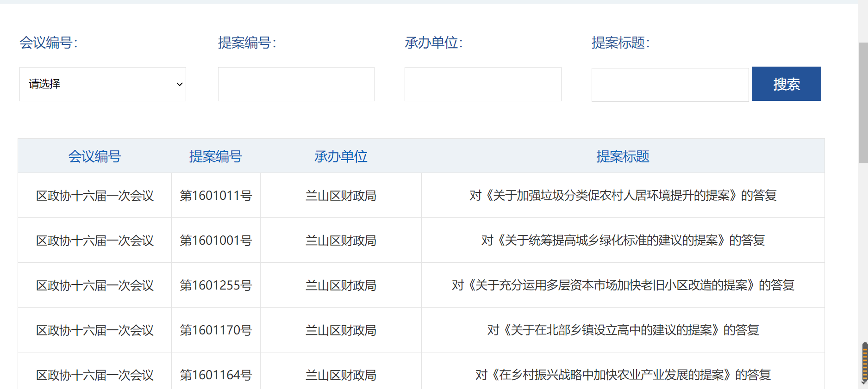Viewport: 868px width, 389px height.
Task: Focus the 承办单位 input field
Action: pyautogui.click(x=483, y=84)
